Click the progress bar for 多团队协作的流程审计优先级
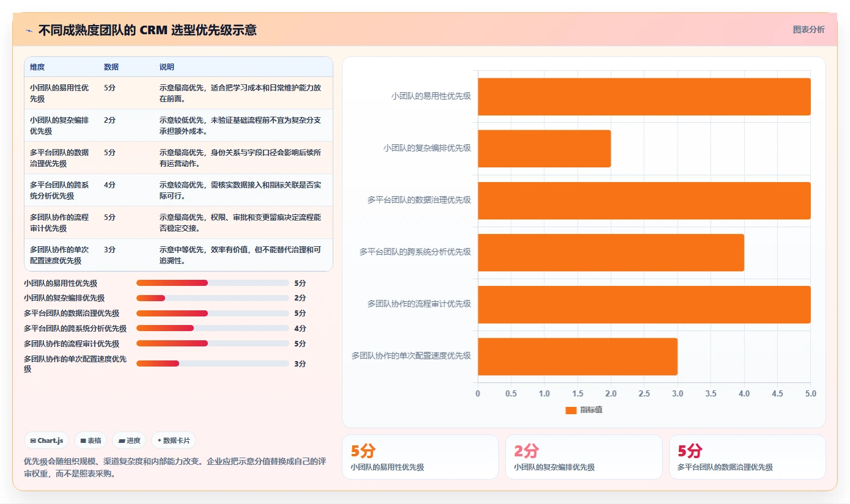The height and width of the screenshot is (504, 850). 212,343
